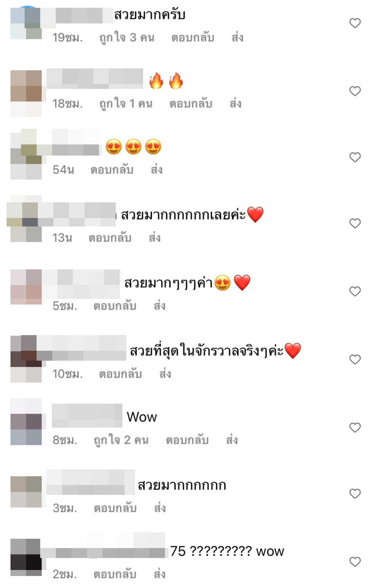Reply to the 2ชม. comment
The height and width of the screenshot is (588, 384).
pos(115,574)
